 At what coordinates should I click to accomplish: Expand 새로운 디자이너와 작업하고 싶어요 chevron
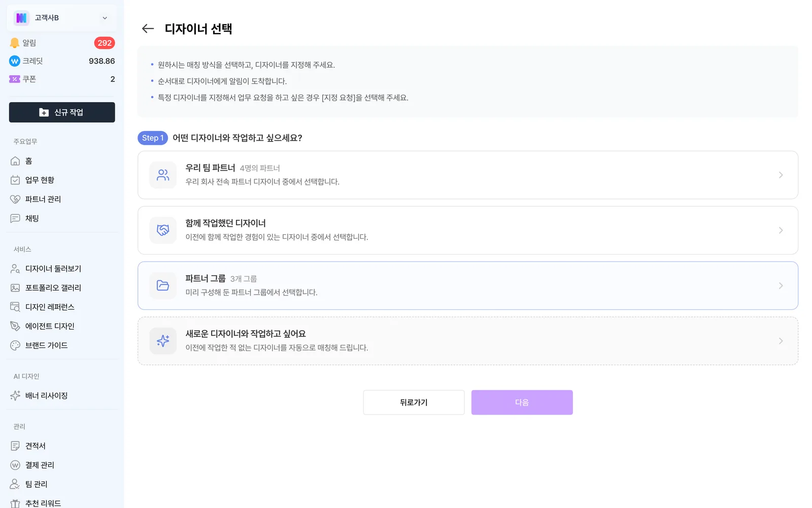point(781,341)
